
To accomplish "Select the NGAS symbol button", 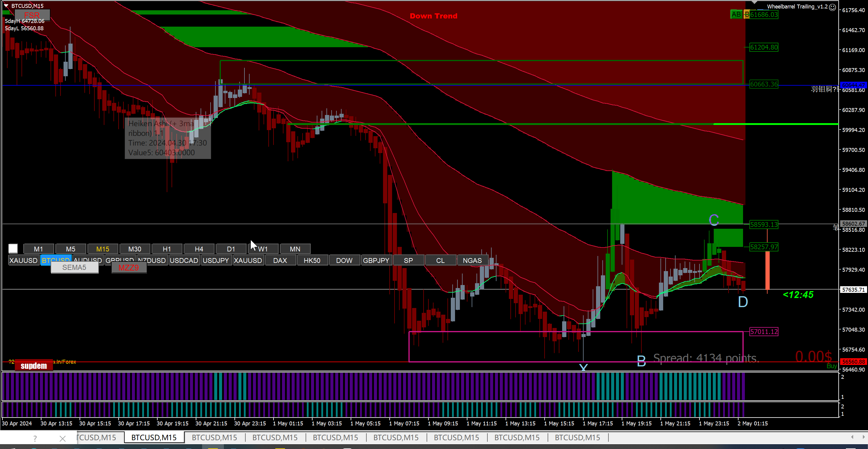I will [472, 261].
